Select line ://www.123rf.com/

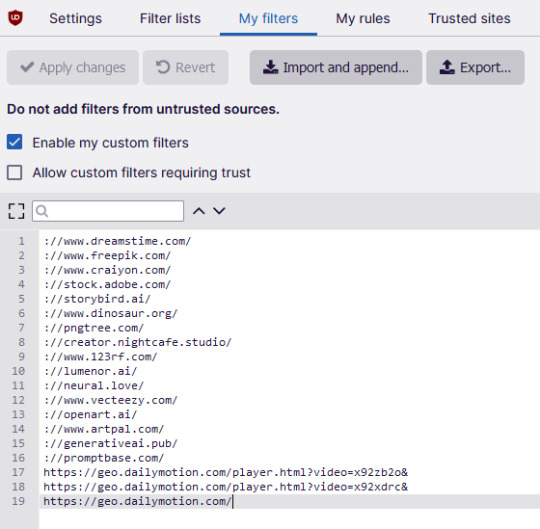pos(100,357)
